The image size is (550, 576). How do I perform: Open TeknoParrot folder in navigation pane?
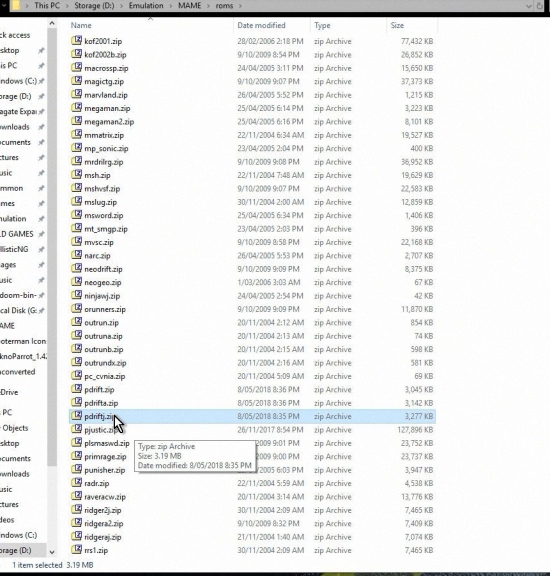pyautogui.click(x=23, y=356)
